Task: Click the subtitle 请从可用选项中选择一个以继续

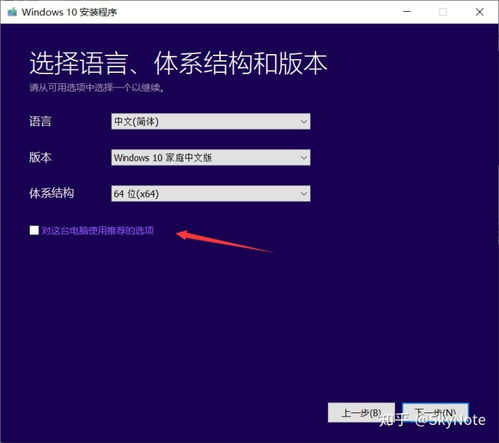Action: (x=97, y=88)
